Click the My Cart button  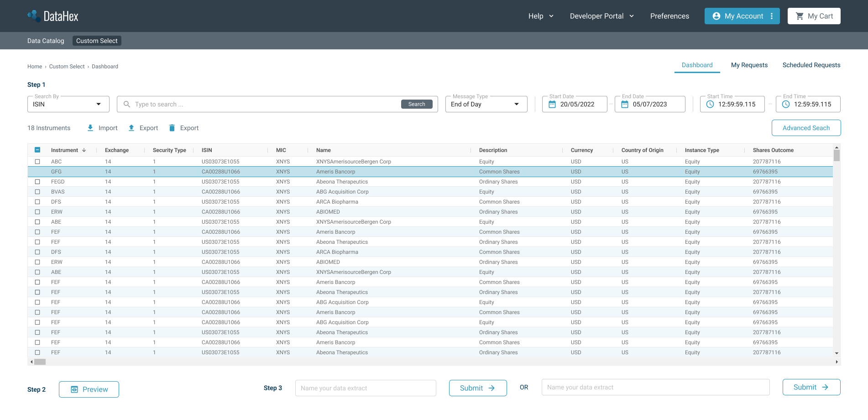[814, 16]
